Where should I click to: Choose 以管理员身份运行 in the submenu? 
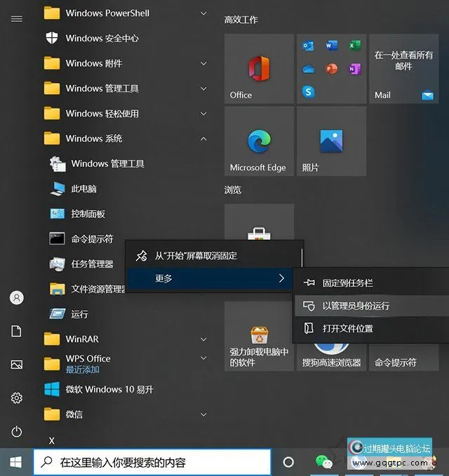click(x=372, y=305)
